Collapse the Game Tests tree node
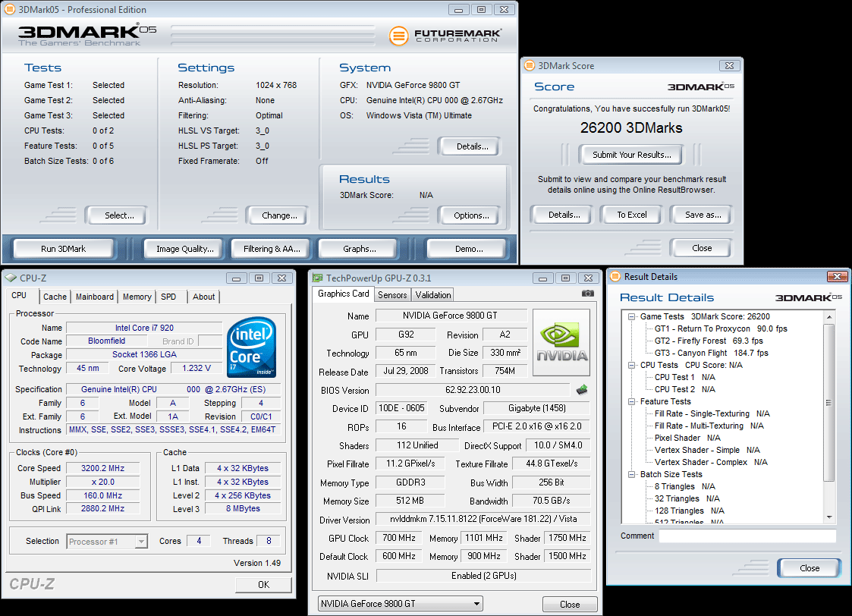Image resolution: width=852 pixels, height=616 pixels. pos(631,316)
